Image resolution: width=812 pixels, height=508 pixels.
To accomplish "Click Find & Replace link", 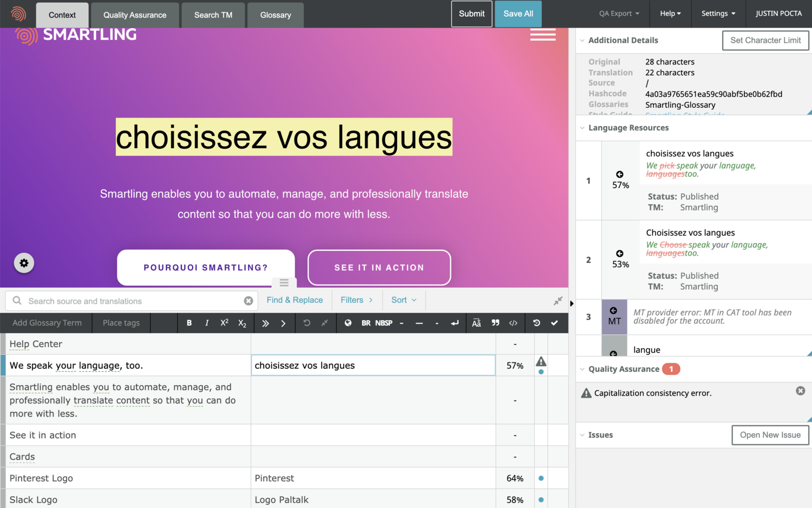I will click(294, 300).
